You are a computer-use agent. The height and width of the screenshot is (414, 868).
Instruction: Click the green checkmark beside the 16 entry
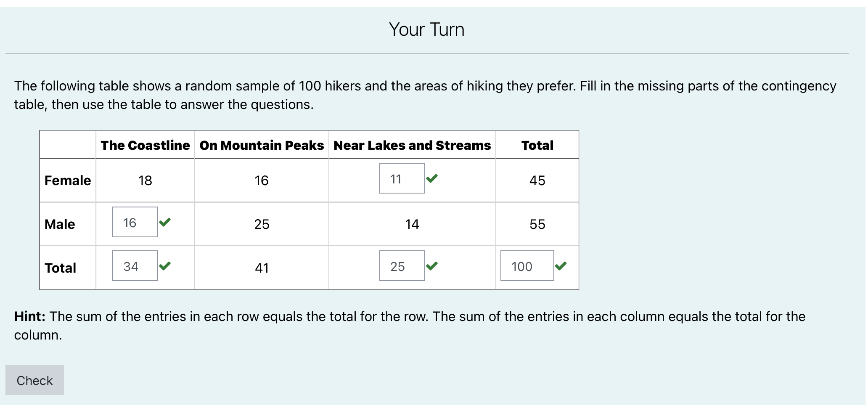pos(165,223)
